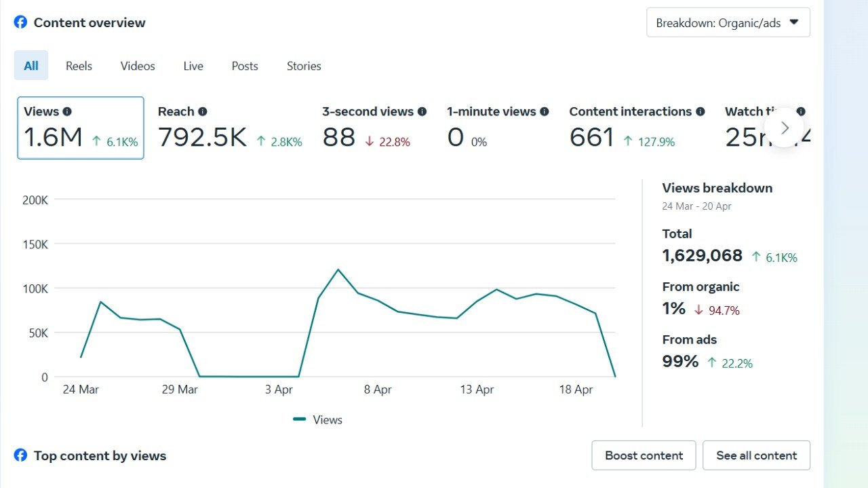This screenshot has height=488, width=868.
Task: Open the info icon next to Watch time
Action: [801, 111]
